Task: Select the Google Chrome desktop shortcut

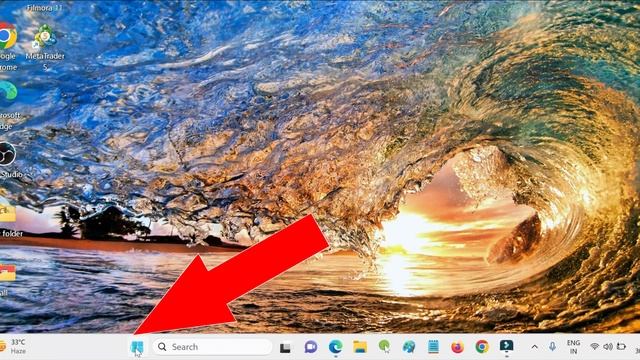Action: pyautogui.click(x=7, y=47)
